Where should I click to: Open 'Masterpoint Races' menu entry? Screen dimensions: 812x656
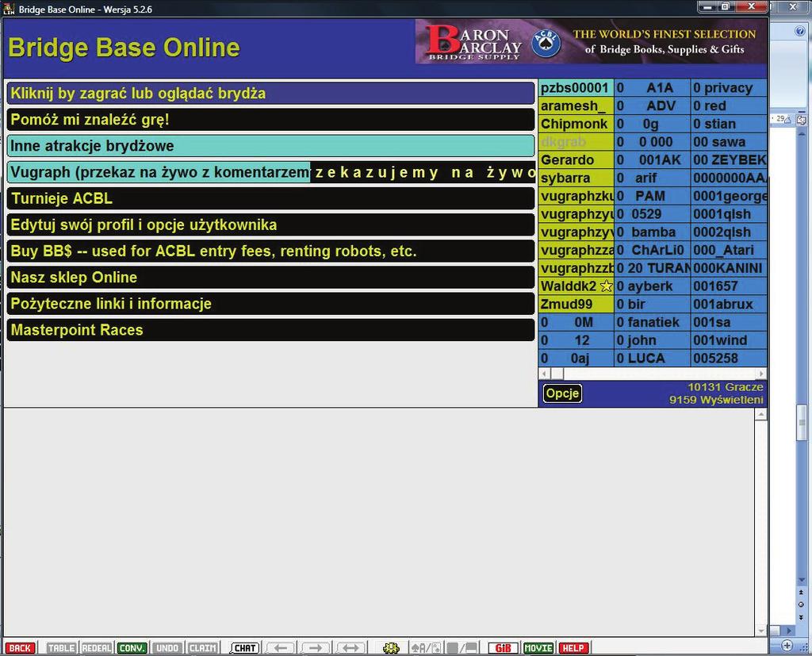tap(271, 330)
